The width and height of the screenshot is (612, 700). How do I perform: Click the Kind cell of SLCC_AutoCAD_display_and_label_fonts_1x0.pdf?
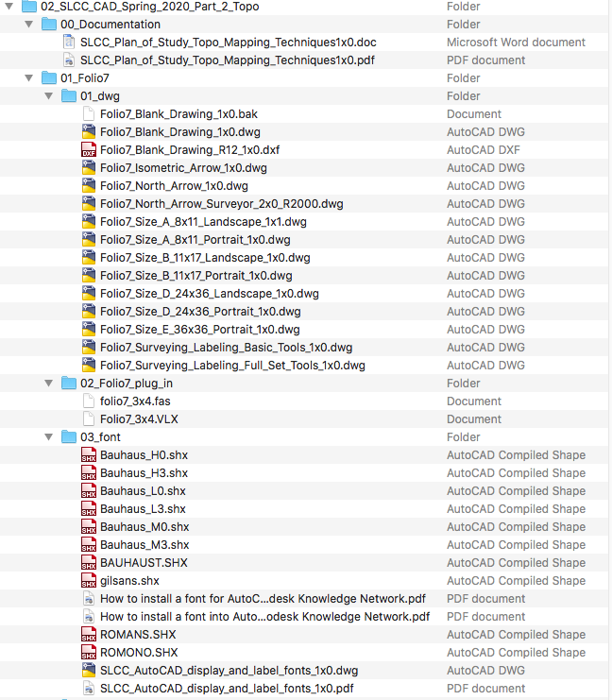tap(485, 689)
